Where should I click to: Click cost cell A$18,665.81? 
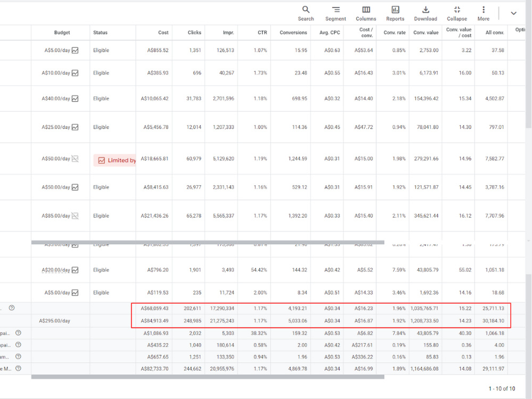point(155,159)
